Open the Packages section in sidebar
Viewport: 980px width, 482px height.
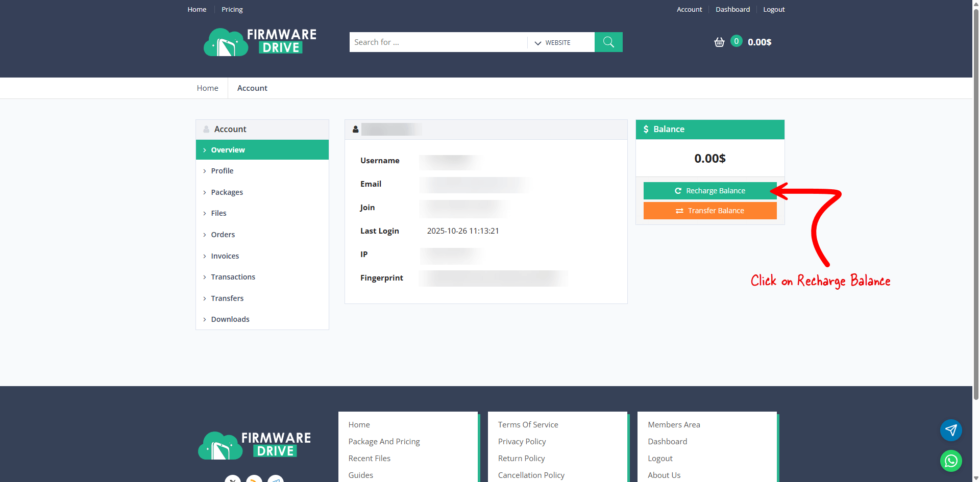coord(227,192)
